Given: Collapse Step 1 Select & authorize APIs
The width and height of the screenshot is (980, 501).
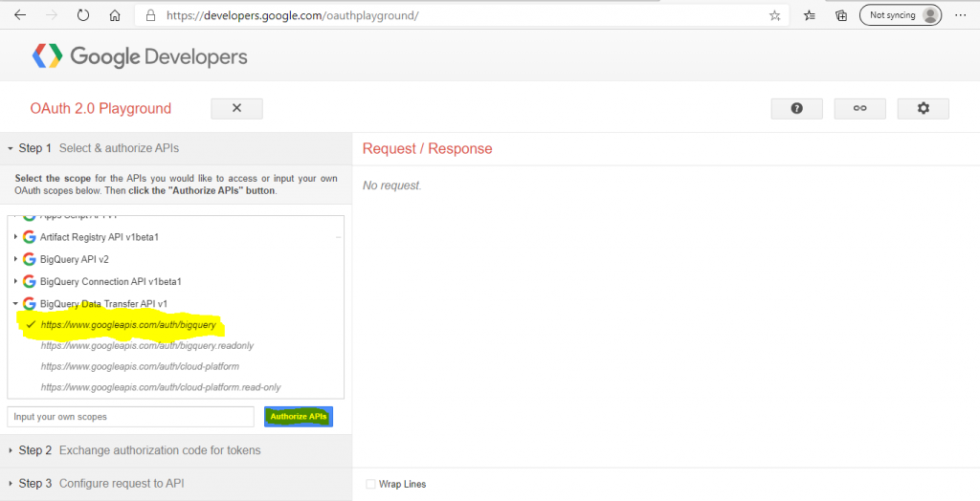Looking at the screenshot, I should coord(176,149).
